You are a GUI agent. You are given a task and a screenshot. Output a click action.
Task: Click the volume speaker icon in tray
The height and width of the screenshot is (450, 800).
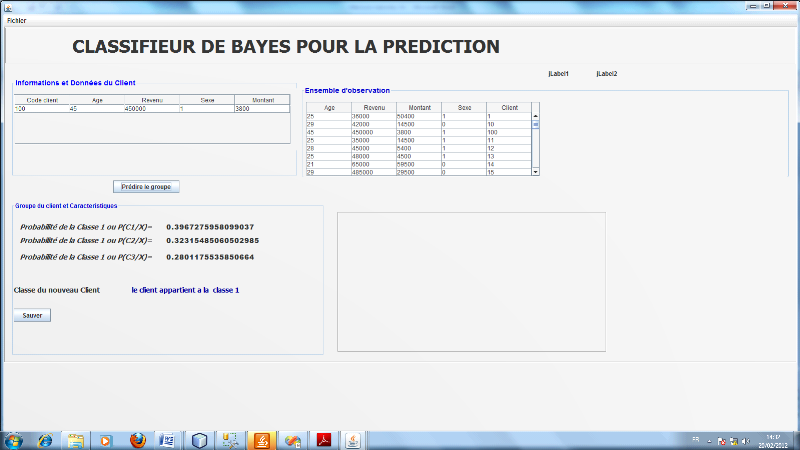pos(746,441)
